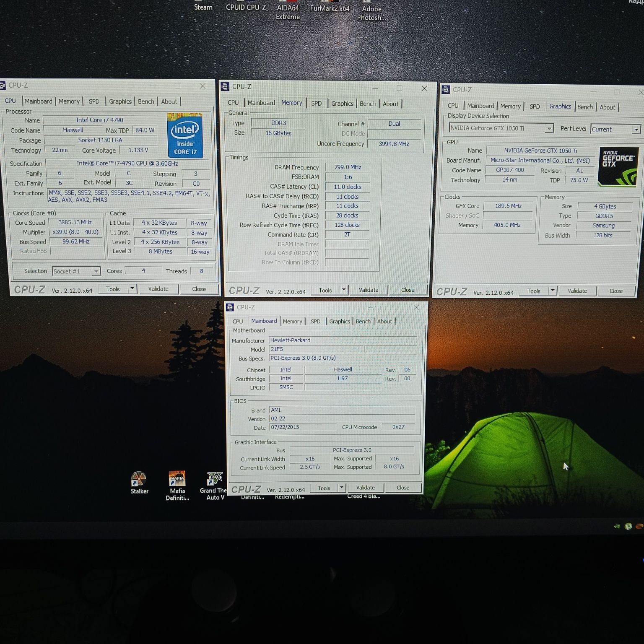Click the Intel Core i7 logo badge
644x644 pixels.
(185, 135)
